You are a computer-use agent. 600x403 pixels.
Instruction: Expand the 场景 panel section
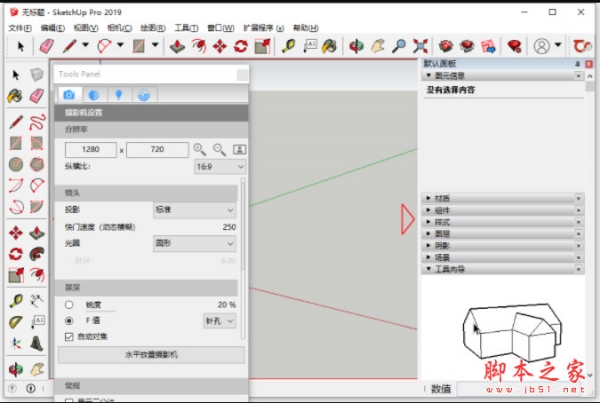[x=503, y=258]
